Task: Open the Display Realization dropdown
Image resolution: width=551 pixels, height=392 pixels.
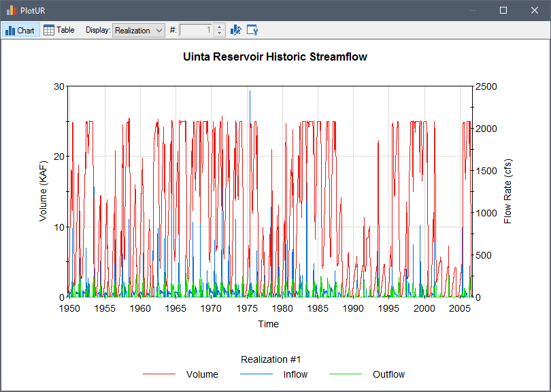Action: 139,30
